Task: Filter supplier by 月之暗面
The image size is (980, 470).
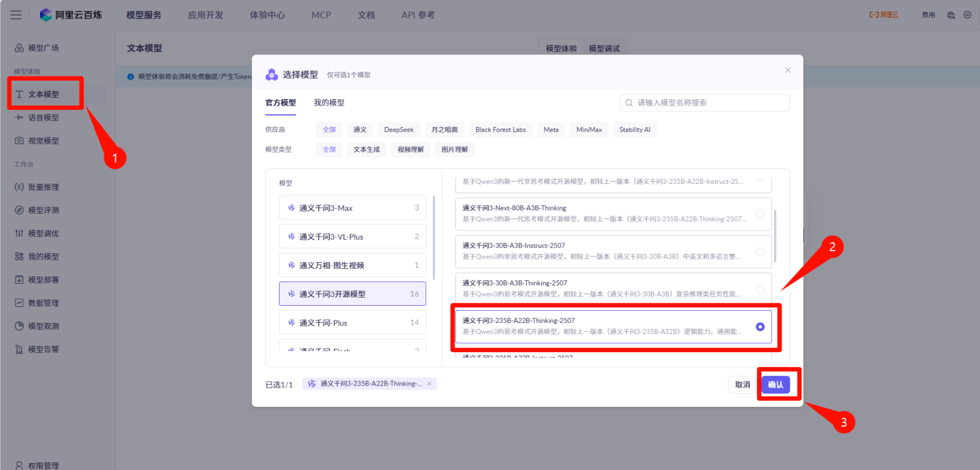Action: point(444,130)
